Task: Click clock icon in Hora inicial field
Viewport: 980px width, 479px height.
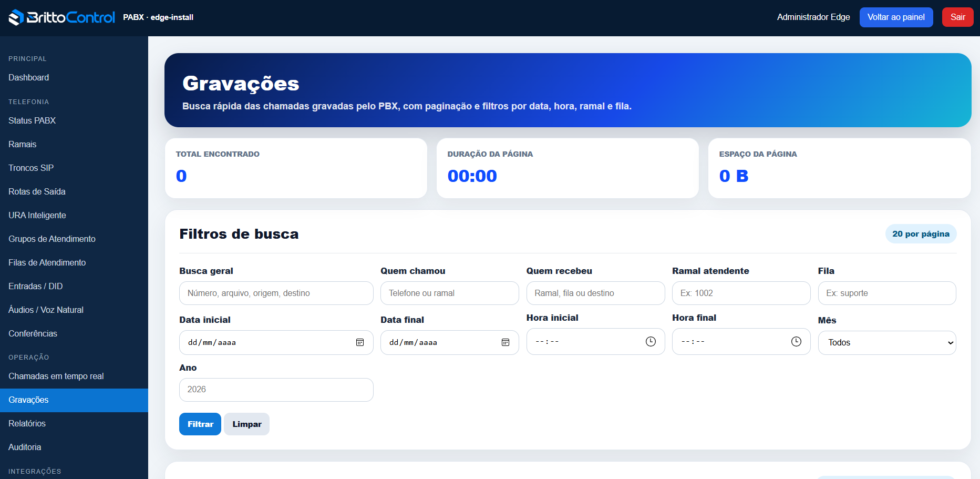Action: click(x=651, y=342)
